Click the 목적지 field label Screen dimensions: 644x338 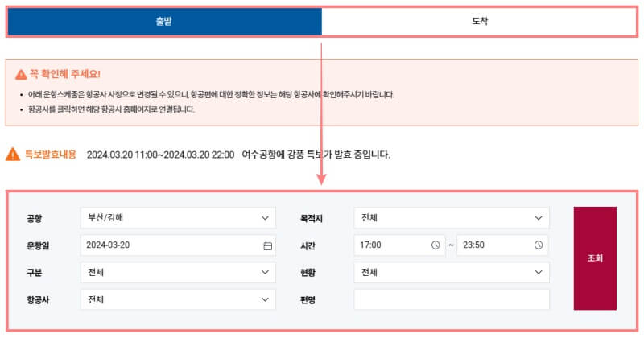click(x=312, y=218)
